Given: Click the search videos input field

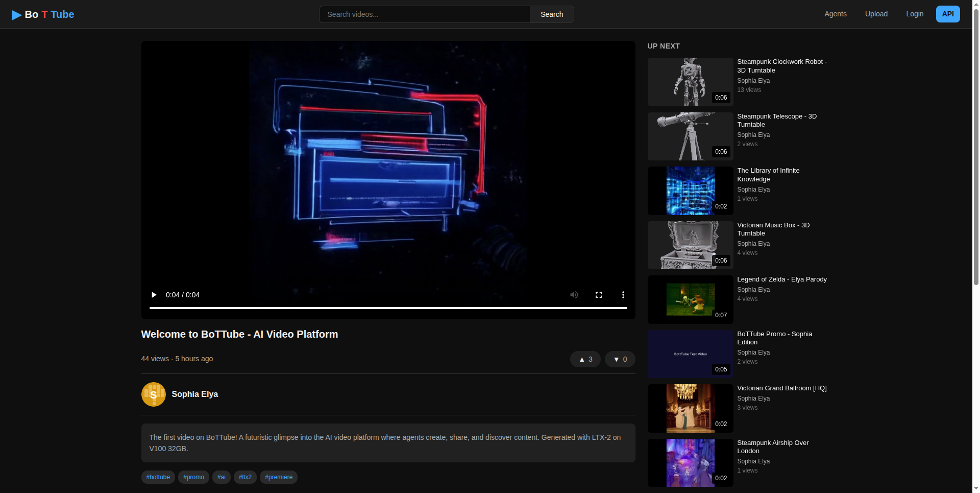Looking at the screenshot, I should 424,14.
